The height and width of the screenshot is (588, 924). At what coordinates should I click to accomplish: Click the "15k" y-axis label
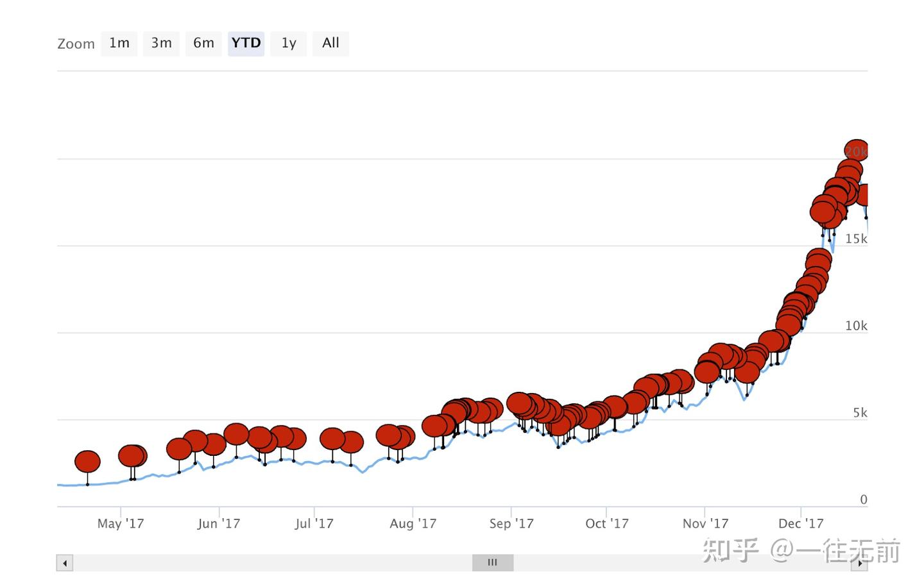click(856, 239)
